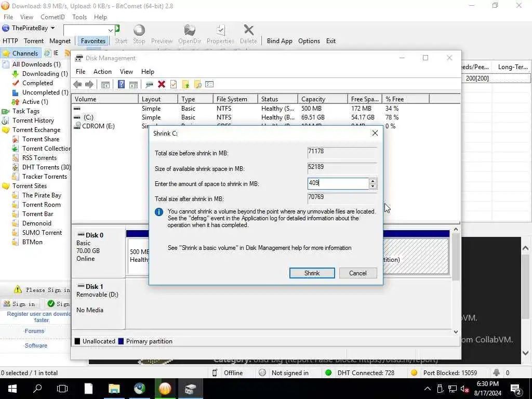
Task: Select Completed in BitComet sidebar
Action: pos(33,83)
